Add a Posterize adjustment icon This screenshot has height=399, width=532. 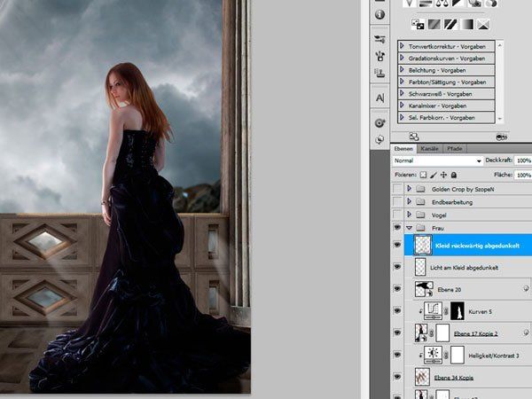(434, 24)
